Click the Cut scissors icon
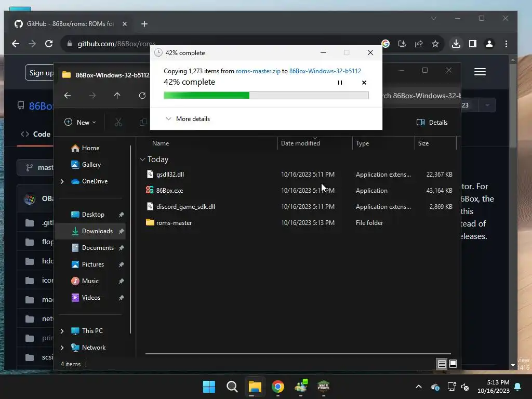Screen dimensions: 532x399 click(x=118, y=122)
